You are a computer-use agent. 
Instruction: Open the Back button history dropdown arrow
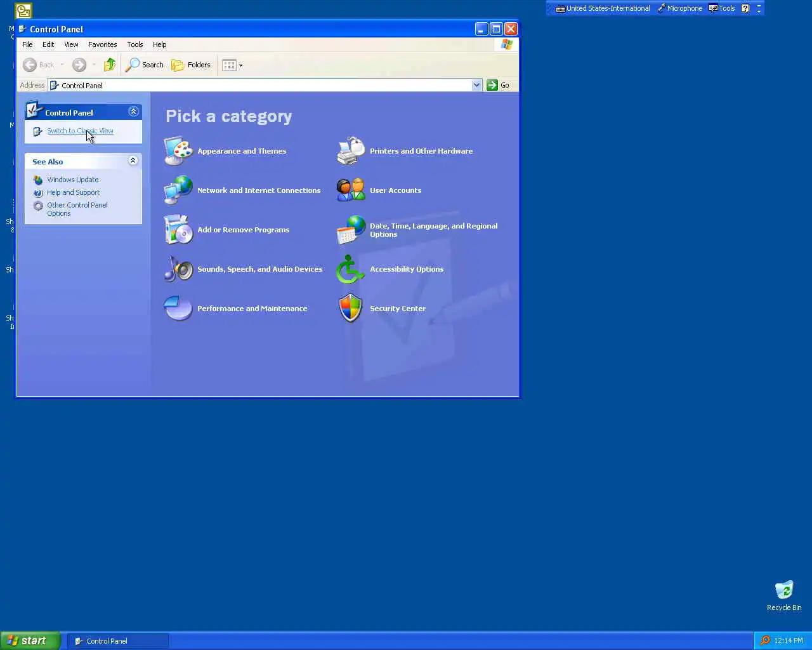tap(62, 65)
